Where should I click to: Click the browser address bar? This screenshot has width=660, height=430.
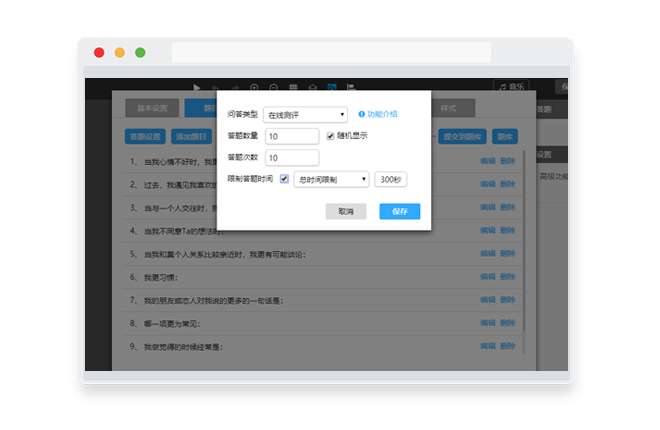pyautogui.click(x=331, y=53)
